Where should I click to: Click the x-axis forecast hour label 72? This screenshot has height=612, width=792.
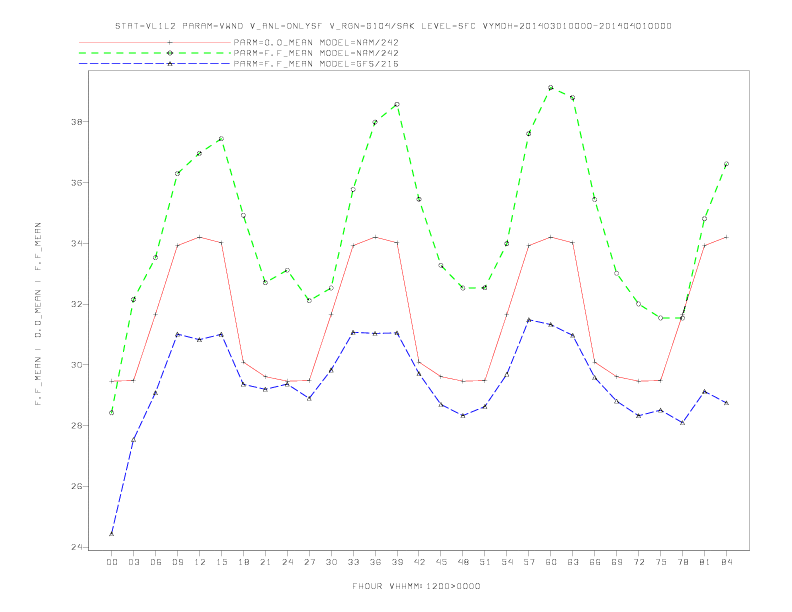pyautogui.click(x=638, y=562)
